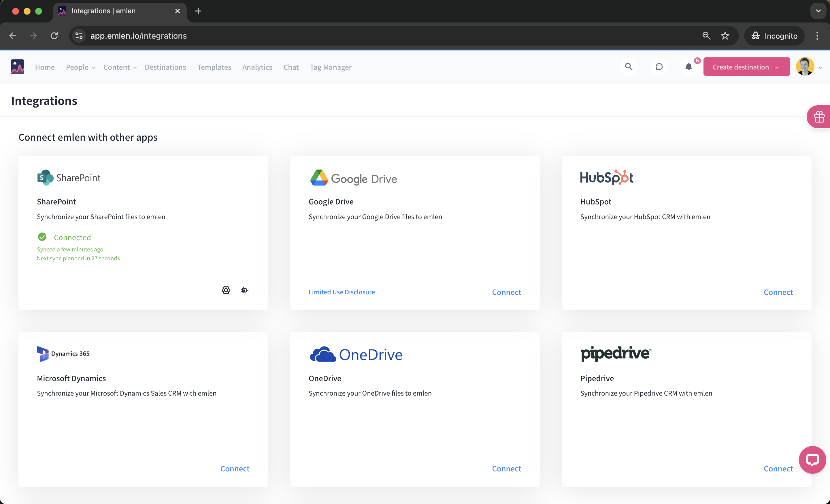Viewport: 830px width, 504px height.
Task: Click the SharePoint sync-now icon
Action: pyautogui.click(x=245, y=290)
